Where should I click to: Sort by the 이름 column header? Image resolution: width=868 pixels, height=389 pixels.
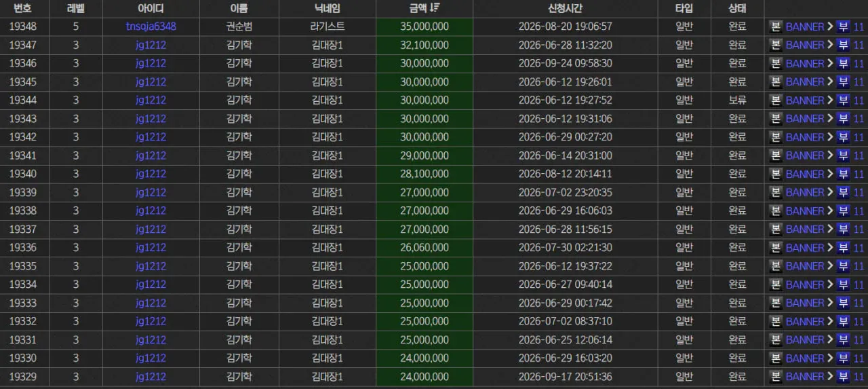pos(239,8)
